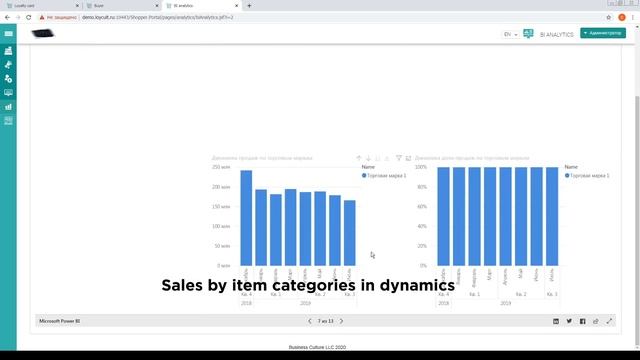This screenshot has width=640, height=360.
Task: Share the report on Twitter
Action: pos(569,321)
